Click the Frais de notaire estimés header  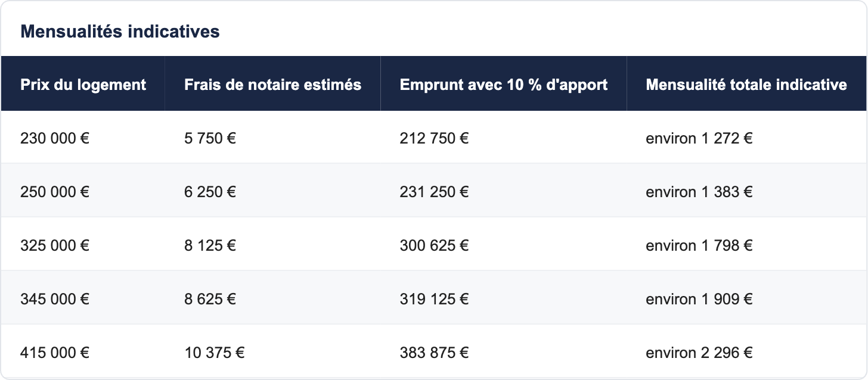[272, 84]
